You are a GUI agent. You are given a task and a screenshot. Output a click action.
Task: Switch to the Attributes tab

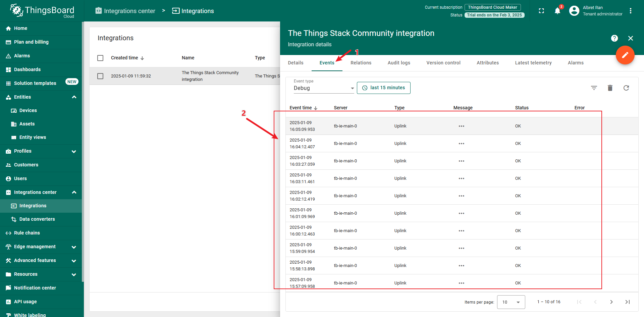488,63
